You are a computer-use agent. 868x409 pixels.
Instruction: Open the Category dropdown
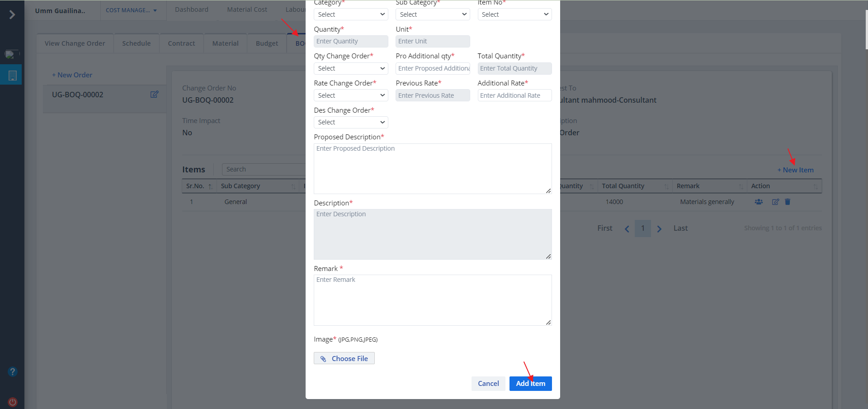[x=351, y=14]
